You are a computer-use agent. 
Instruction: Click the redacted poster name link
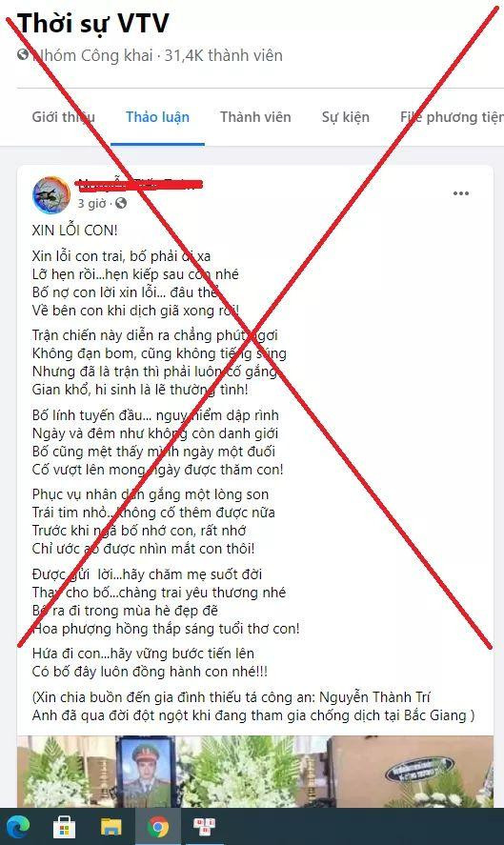pos(140,184)
